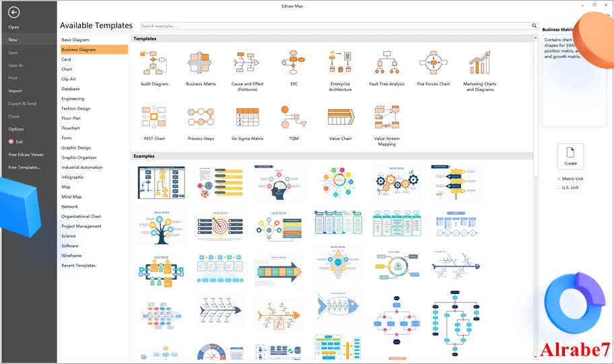Select the Mind Map category
614x364 pixels.
[71, 197]
